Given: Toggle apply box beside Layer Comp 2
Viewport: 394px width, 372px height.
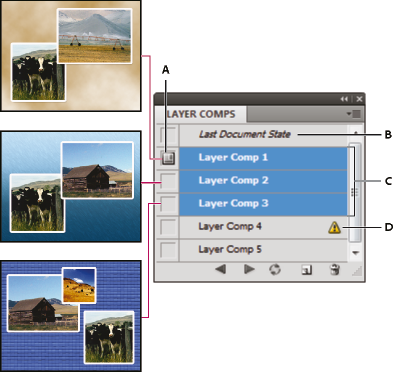Looking at the screenshot, I should (168, 181).
